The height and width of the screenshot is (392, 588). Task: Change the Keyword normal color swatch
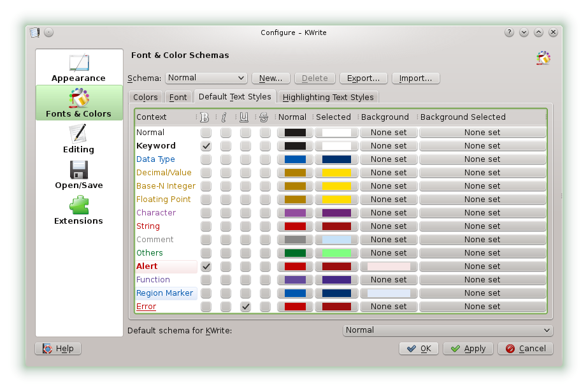tap(295, 146)
